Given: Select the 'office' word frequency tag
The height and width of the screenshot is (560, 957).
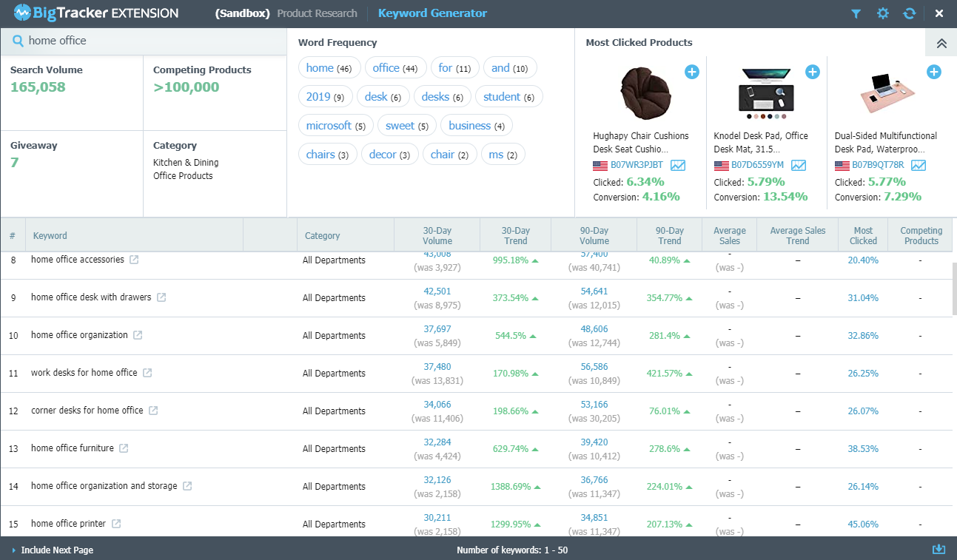Looking at the screenshot, I should (395, 68).
